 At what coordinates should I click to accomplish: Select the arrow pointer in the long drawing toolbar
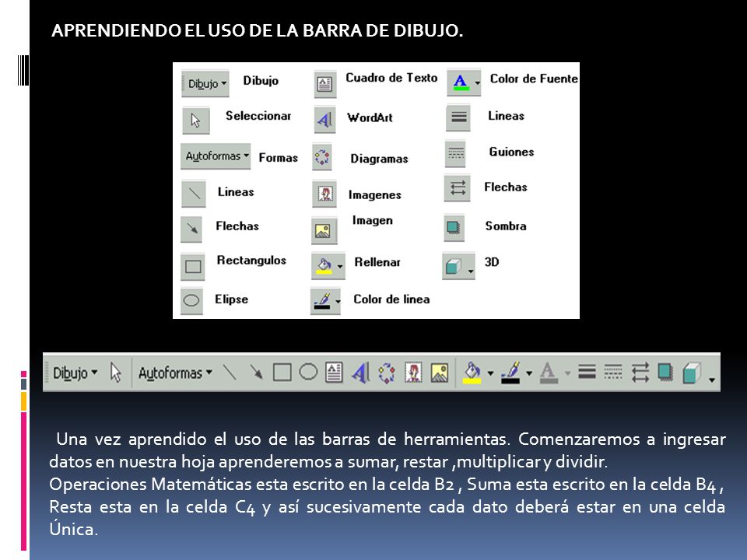[115, 373]
